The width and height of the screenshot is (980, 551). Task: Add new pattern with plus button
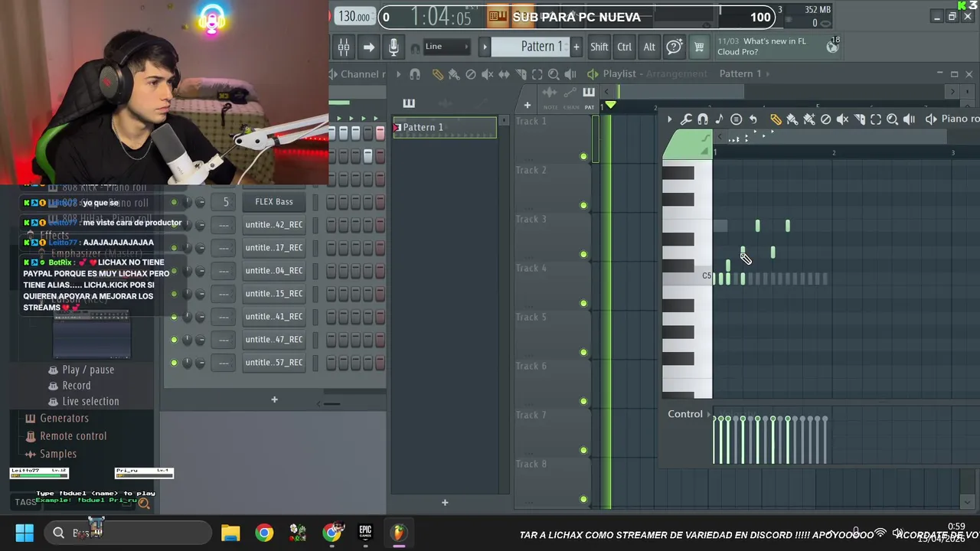576,47
